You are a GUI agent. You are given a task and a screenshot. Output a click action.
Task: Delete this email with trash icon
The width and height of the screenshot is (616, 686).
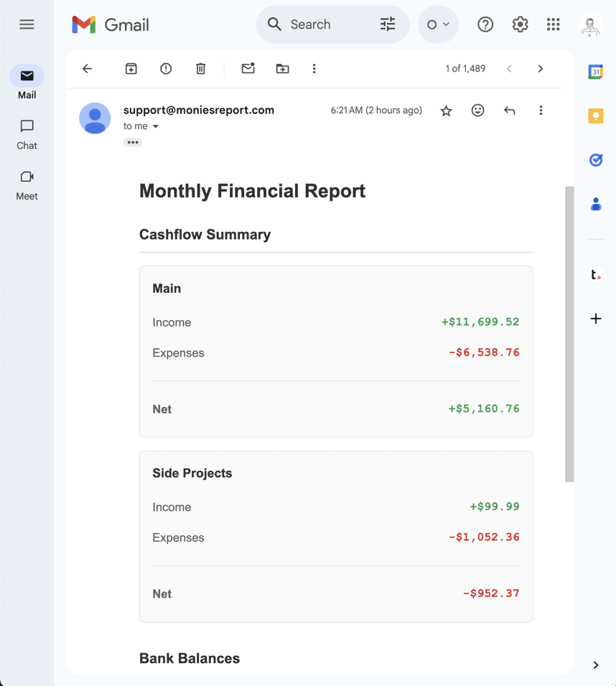coord(200,69)
